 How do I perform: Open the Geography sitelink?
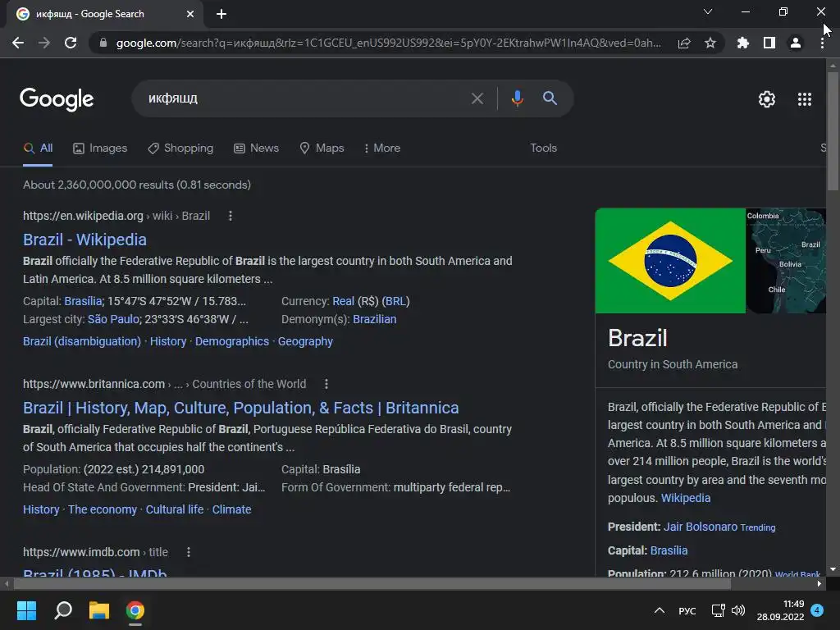pyautogui.click(x=305, y=341)
